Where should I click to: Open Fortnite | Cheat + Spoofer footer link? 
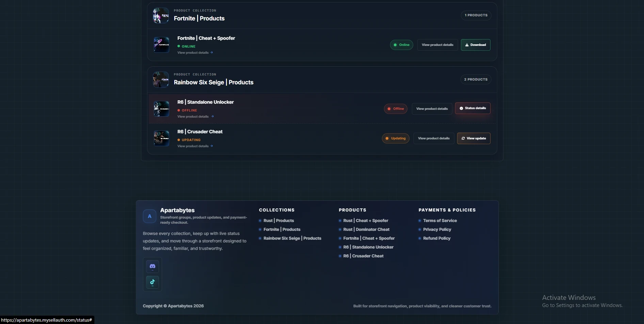pos(369,238)
